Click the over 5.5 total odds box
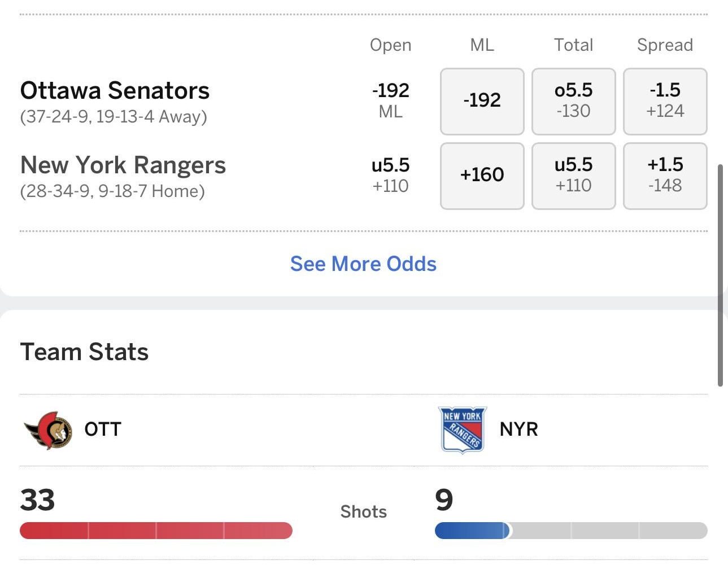The image size is (728, 578). coord(573,100)
